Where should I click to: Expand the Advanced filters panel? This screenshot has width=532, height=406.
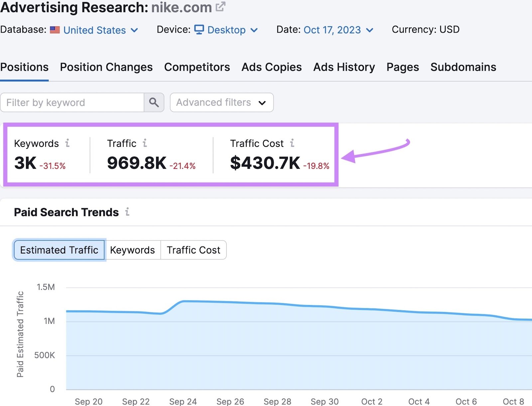coord(221,102)
